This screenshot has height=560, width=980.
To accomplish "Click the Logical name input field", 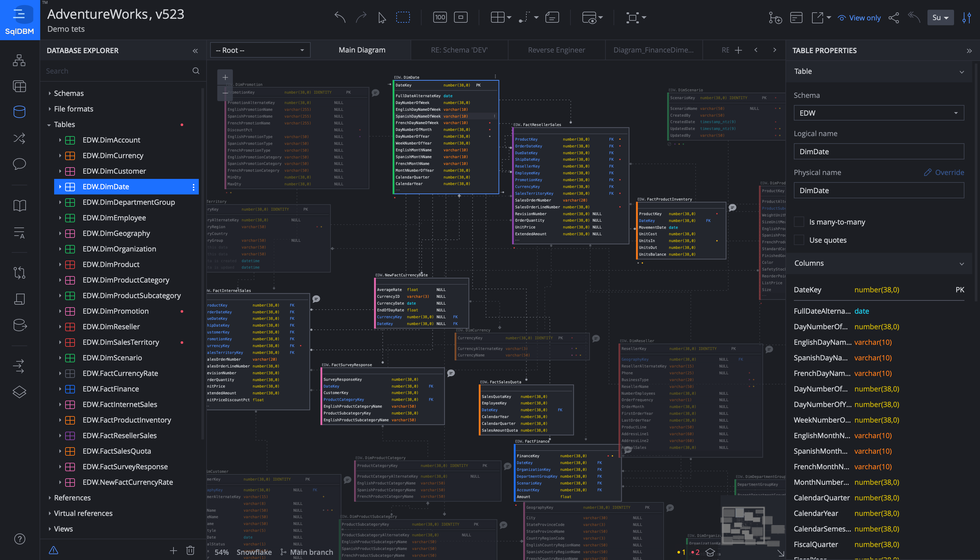I will [x=878, y=152].
